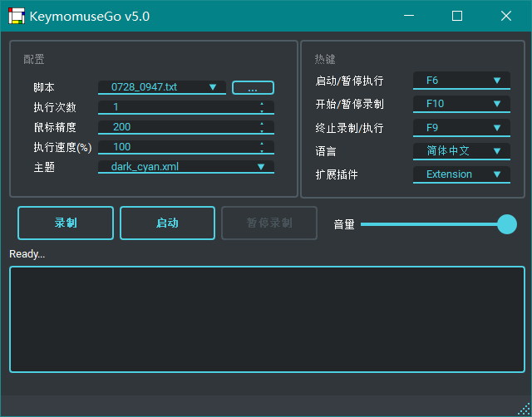The width and height of the screenshot is (532, 417).
Task: Open the 主题 dropdown showing dark_cyan.xml
Action: 186,167
